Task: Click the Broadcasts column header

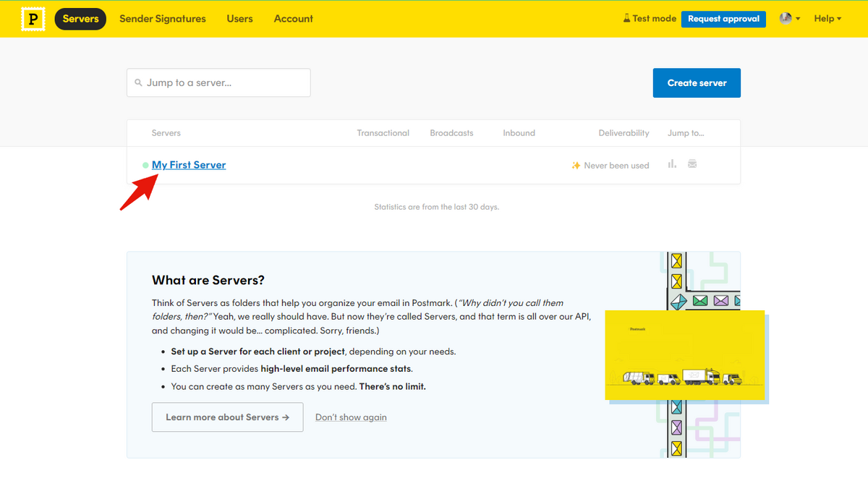Action: [x=451, y=133]
